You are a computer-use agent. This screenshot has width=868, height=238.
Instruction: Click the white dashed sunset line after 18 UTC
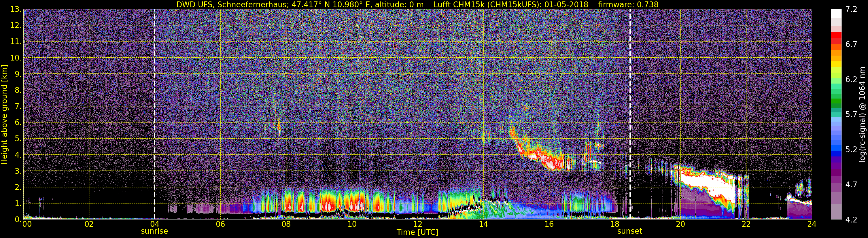tap(630, 114)
